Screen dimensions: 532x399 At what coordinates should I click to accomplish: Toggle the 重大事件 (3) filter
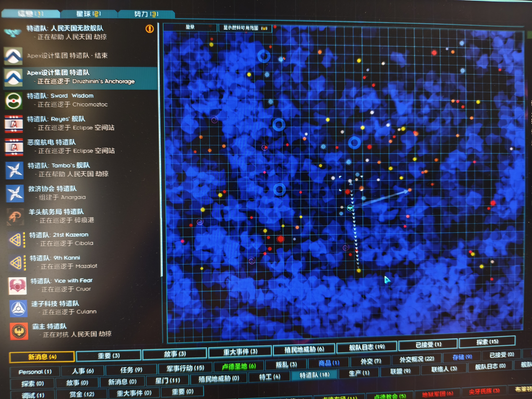point(240,352)
